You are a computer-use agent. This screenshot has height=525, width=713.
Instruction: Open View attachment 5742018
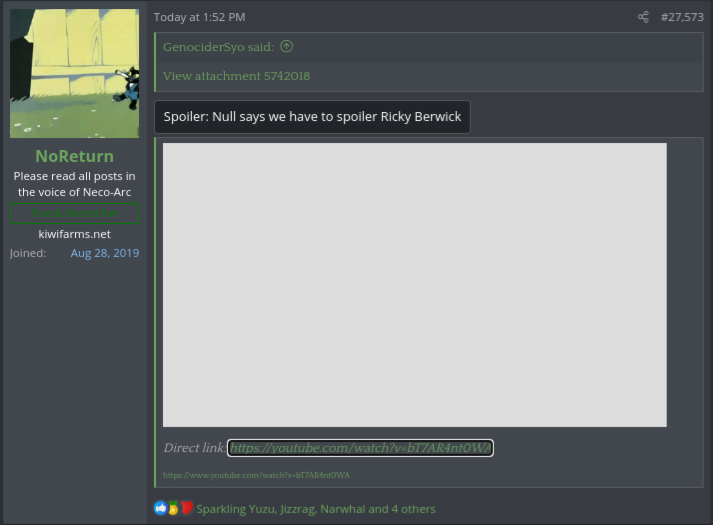click(236, 76)
